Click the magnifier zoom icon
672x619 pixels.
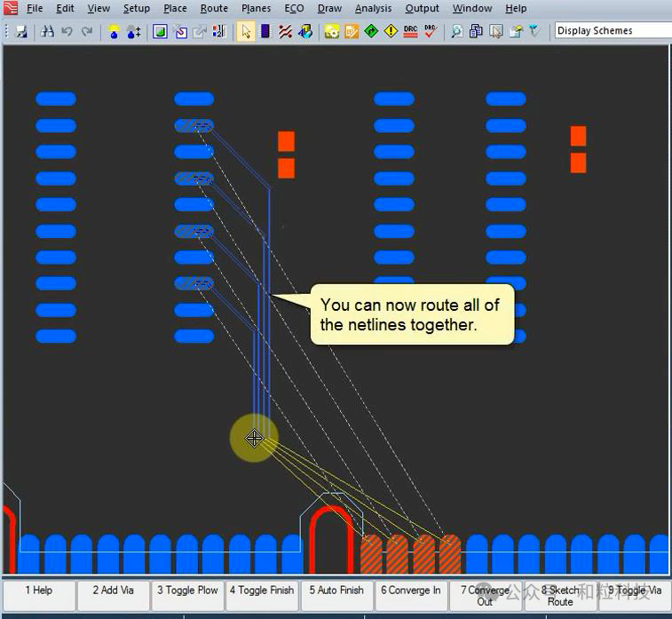pyautogui.click(x=456, y=31)
